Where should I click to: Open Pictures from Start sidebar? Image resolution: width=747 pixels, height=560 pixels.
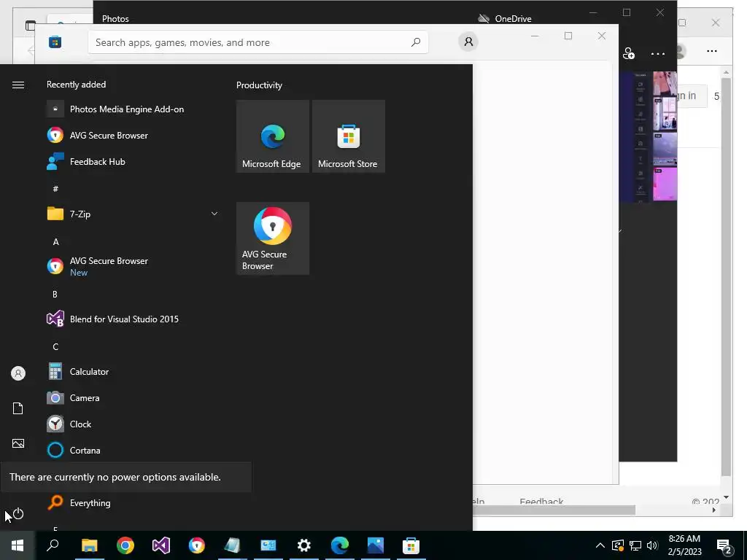tap(18, 443)
